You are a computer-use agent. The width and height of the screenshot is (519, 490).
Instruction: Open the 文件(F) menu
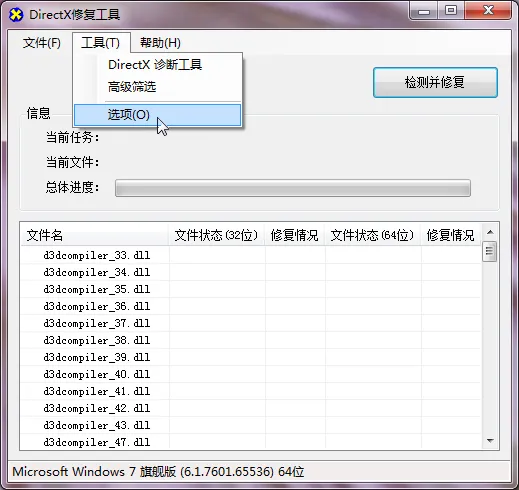(42, 43)
